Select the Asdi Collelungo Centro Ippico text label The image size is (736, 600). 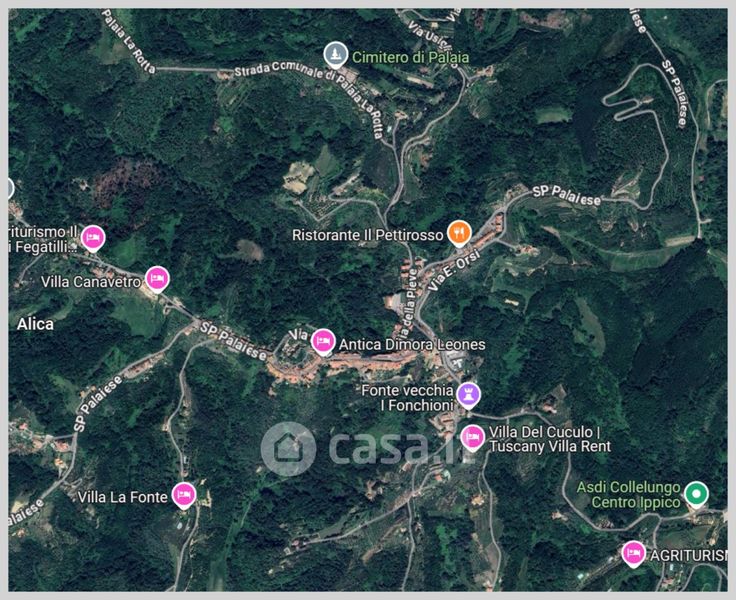629,495
